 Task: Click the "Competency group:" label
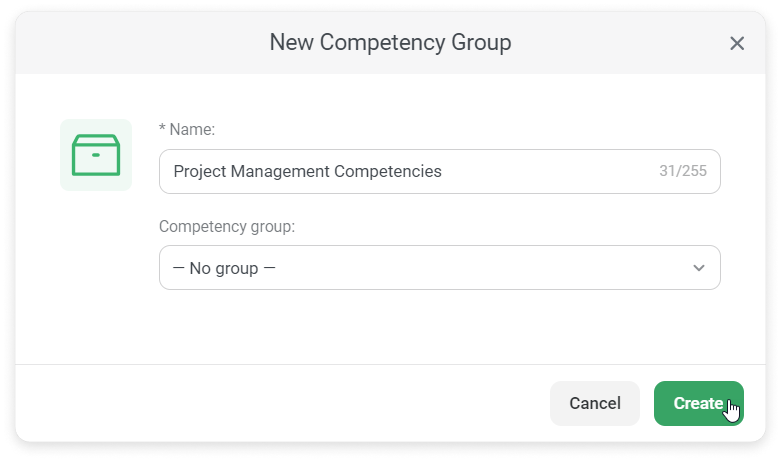[227, 227]
